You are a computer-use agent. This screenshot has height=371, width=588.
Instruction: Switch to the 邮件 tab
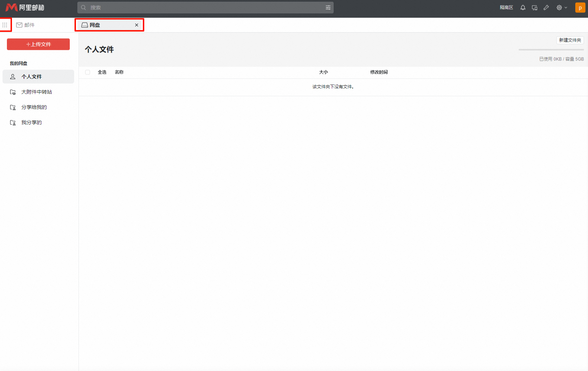click(25, 25)
